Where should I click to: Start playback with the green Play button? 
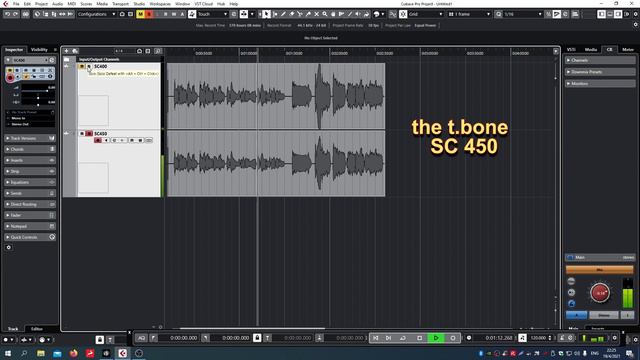point(436,338)
